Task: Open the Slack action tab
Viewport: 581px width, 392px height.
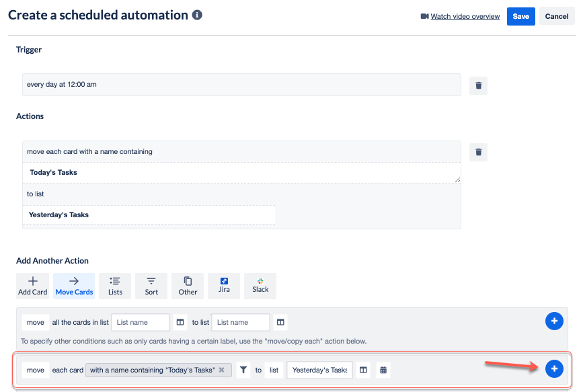Action: pyautogui.click(x=260, y=286)
